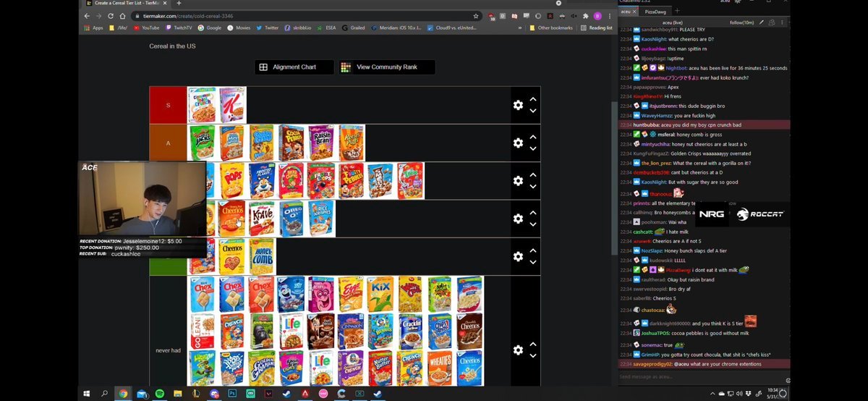
Task: Open Chrome profile avatar
Action: (597, 16)
